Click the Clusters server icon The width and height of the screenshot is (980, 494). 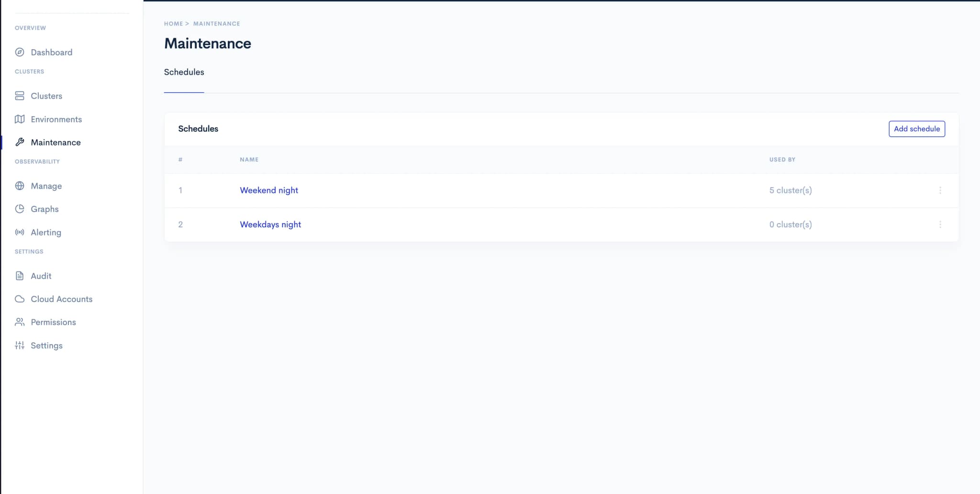pos(20,96)
